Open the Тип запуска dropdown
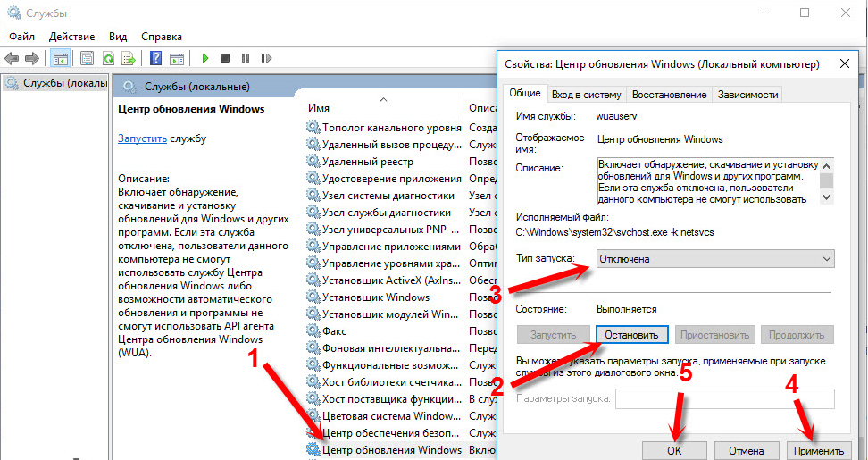Image resolution: width=868 pixels, height=460 pixels. tap(715, 258)
